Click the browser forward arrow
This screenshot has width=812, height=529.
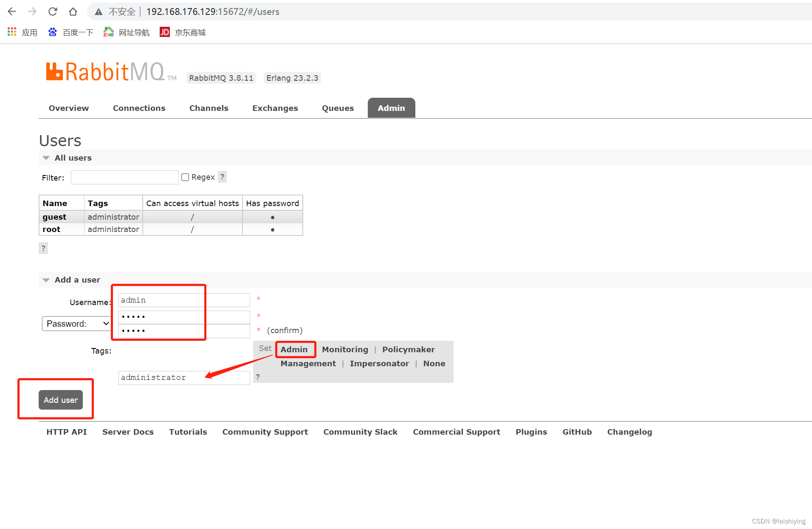pyautogui.click(x=32, y=11)
